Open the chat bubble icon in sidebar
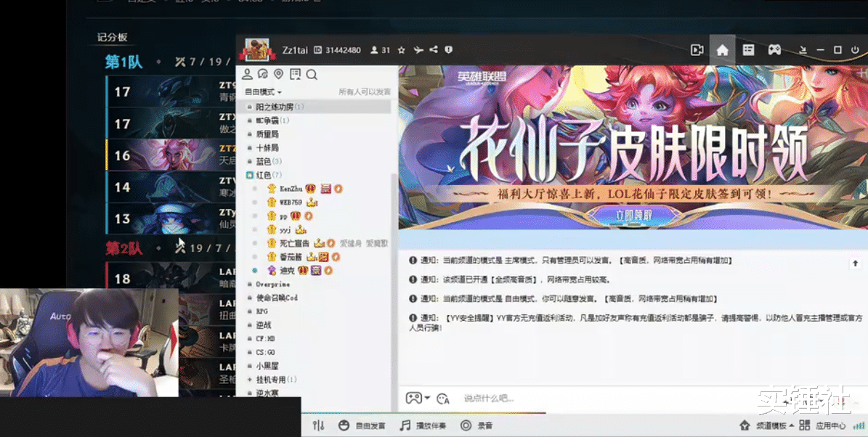This screenshot has height=437, width=868. point(263,74)
